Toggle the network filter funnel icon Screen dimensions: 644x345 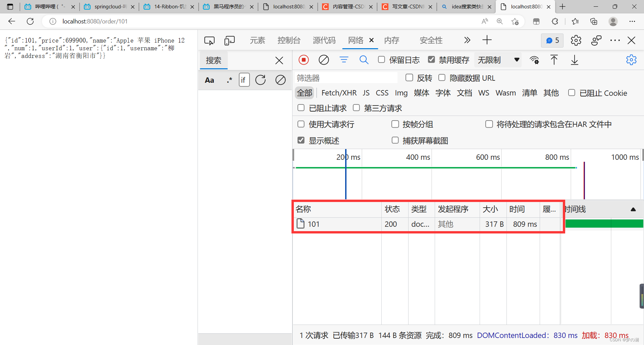pos(344,60)
